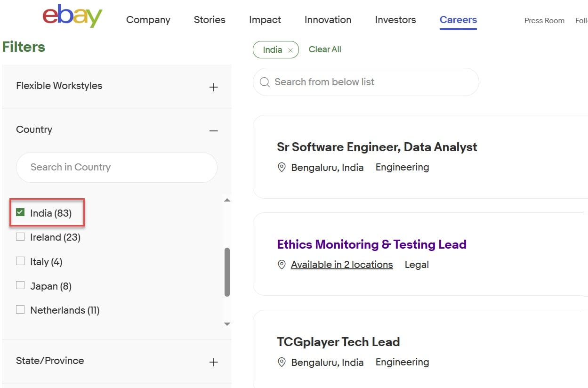Click the eBay logo
Screen dimensions: 588x388
72,16
